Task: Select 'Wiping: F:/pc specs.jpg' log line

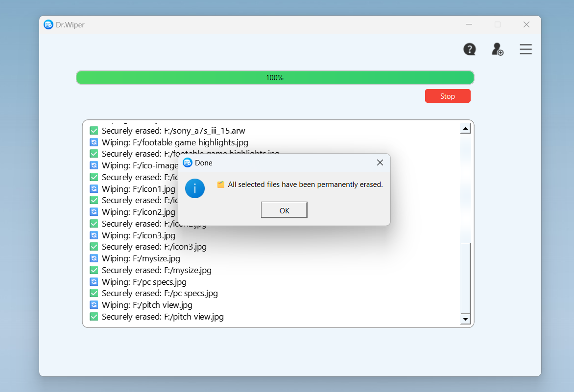Action: [x=144, y=282]
